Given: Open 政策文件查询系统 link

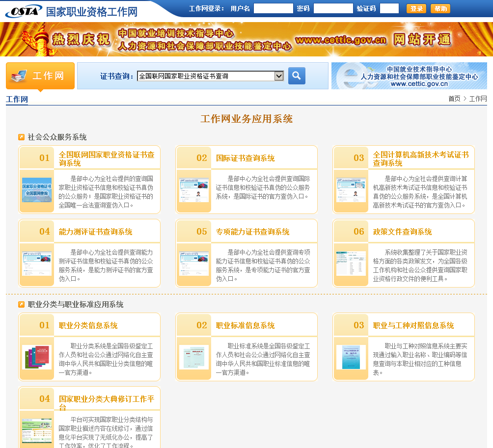Looking at the screenshot, I should pos(402,232).
